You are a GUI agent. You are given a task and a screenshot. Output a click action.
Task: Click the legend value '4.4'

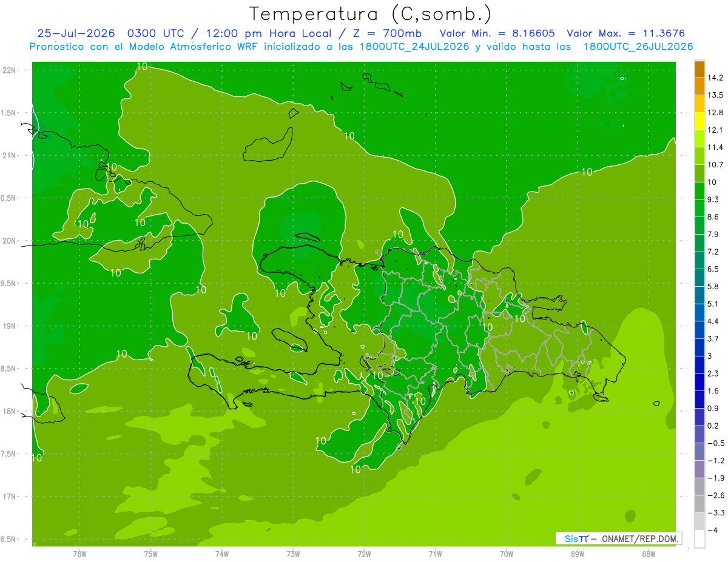point(713,321)
